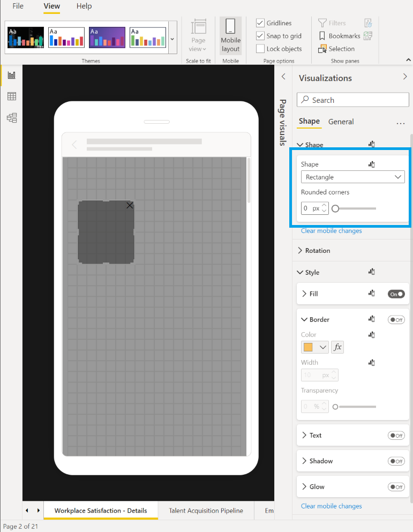The image size is (413, 532).
Task: Open the Model view icon in sidebar
Action: point(11,118)
